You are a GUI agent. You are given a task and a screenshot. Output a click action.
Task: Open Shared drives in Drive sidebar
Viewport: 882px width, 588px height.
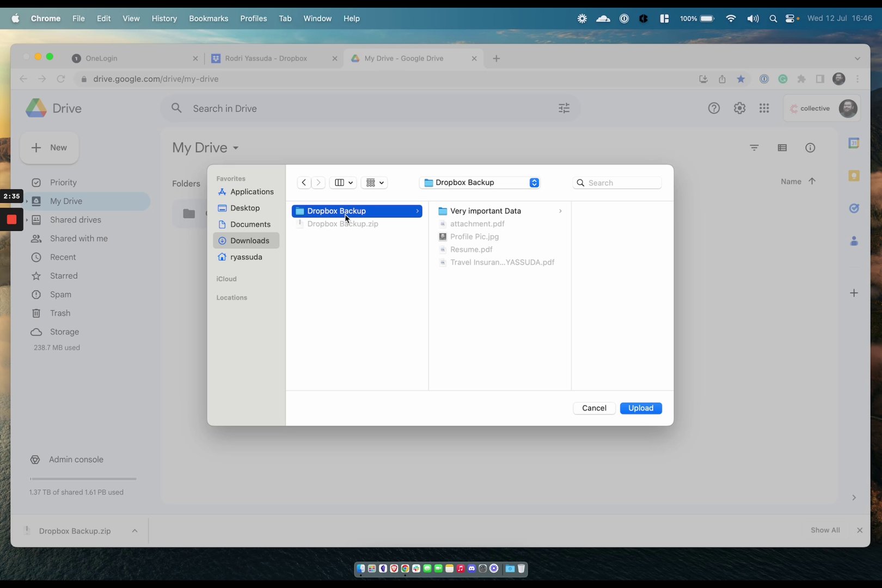[76, 220]
